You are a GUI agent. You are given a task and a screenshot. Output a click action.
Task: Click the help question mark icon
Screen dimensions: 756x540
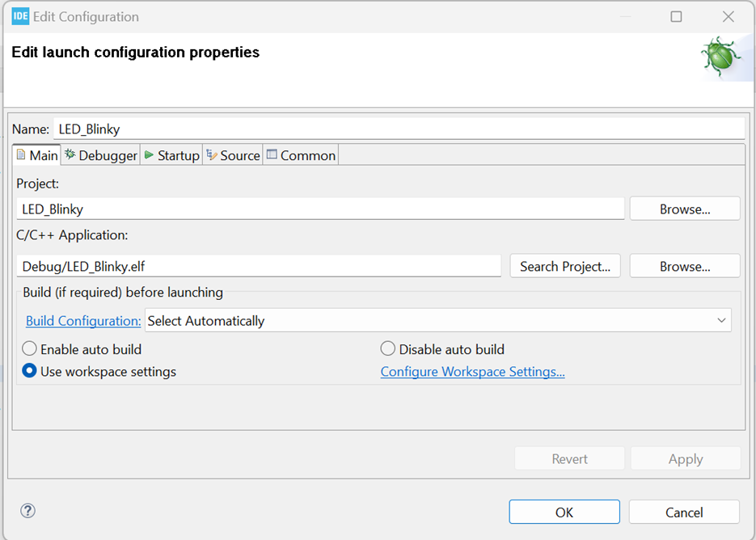(28, 511)
